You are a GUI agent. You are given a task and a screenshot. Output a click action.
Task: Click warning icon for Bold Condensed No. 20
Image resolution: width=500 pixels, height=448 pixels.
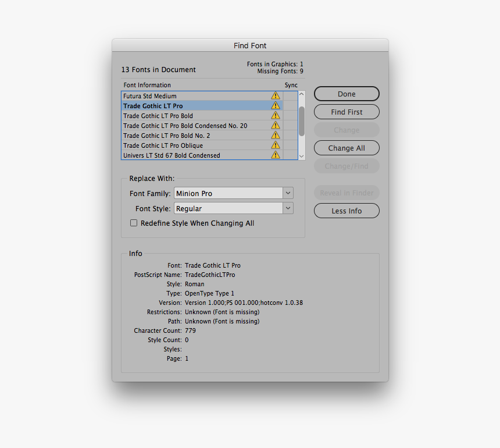point(276,126)
